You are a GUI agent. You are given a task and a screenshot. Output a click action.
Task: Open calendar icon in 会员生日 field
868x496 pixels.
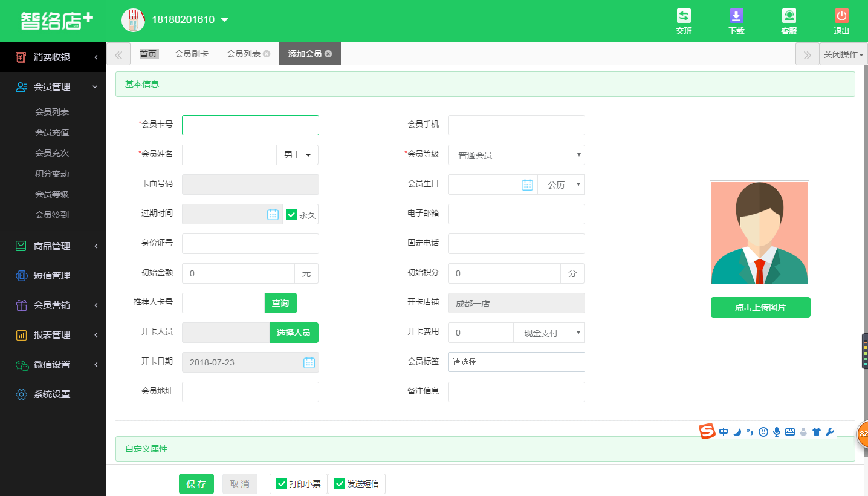(x=527, y=185)
